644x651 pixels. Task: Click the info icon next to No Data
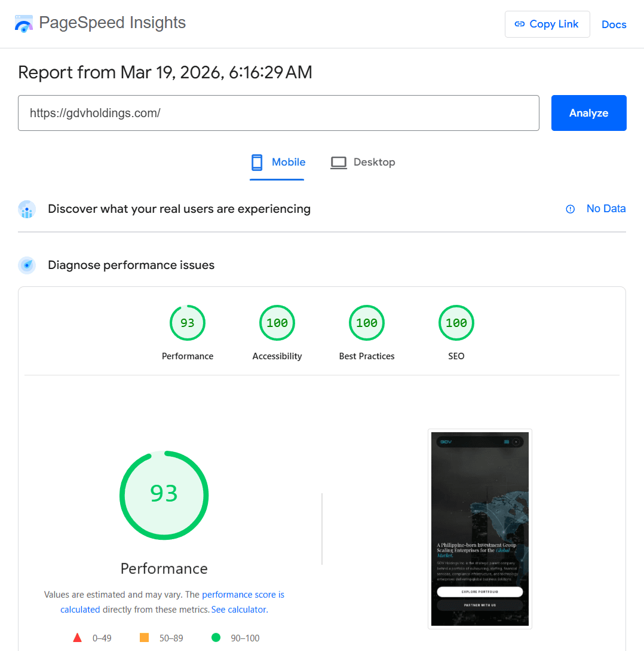click(x=569, y=209)
